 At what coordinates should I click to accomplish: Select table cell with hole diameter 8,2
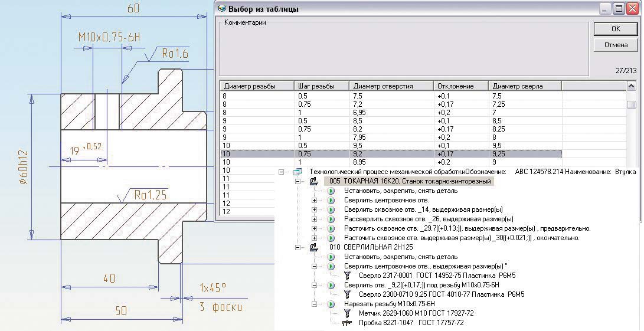coord(391,129)
